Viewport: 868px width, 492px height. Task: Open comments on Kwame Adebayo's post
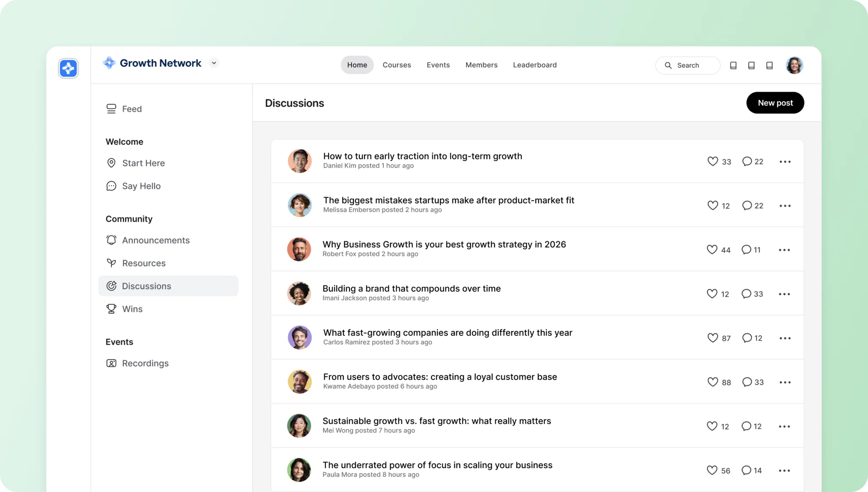tap(746, 382)
